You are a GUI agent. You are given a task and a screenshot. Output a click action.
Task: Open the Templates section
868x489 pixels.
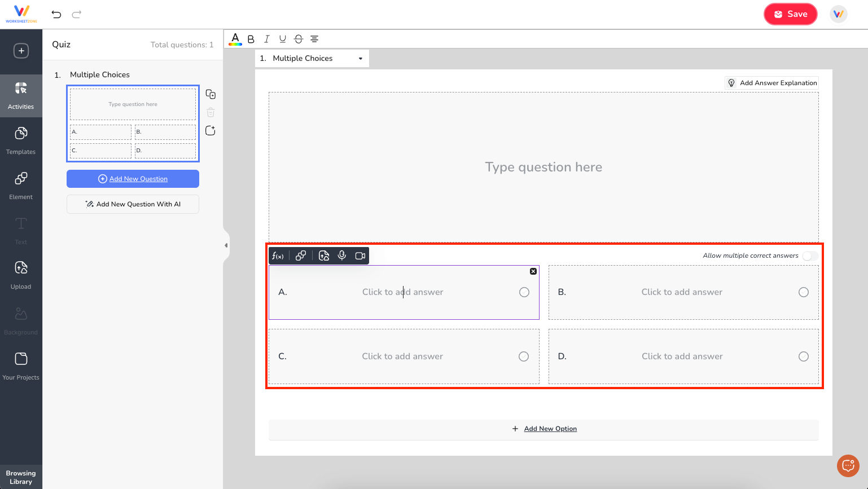point(21,140)
